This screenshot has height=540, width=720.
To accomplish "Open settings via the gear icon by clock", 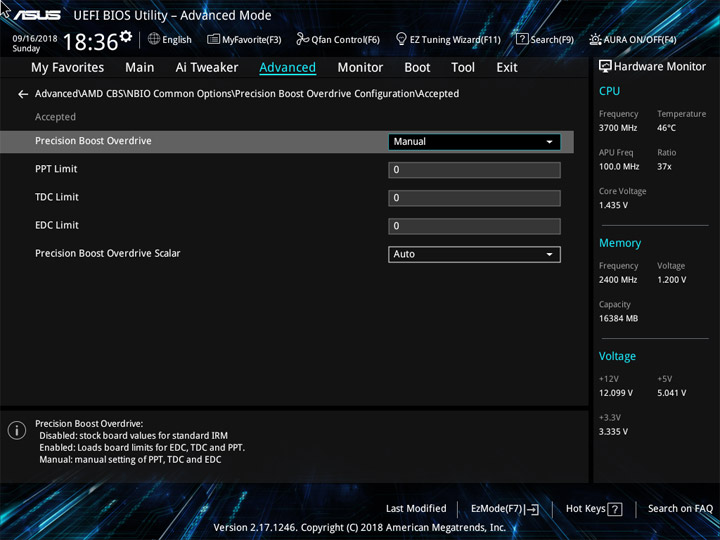I will pos(125,36).
